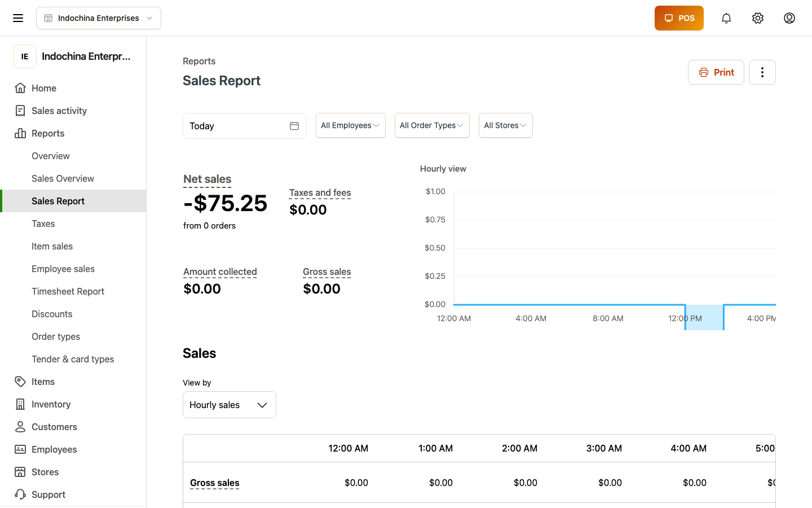Open the notifications bell
The height and width of the screenshot is (508, 812).
pyautogui.click(x=726, y=18)
